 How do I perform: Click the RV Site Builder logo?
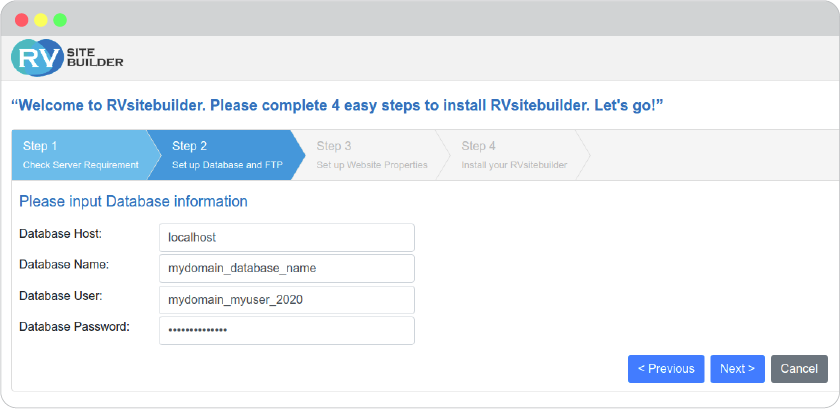(x=67, y=57)
